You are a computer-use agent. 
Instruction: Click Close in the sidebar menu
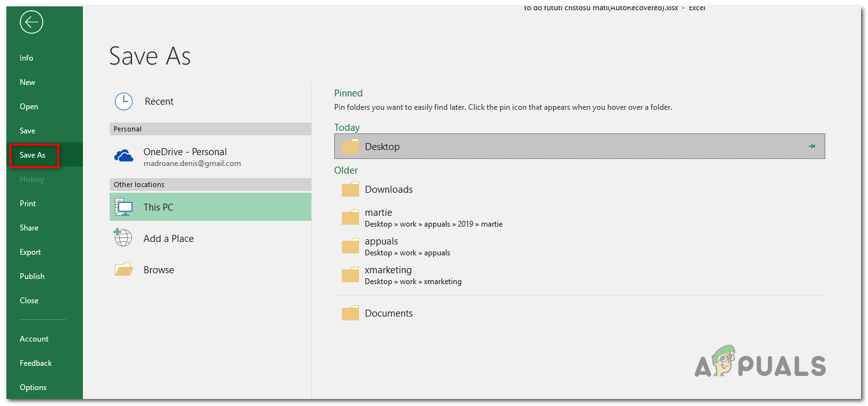pos(29,301)
